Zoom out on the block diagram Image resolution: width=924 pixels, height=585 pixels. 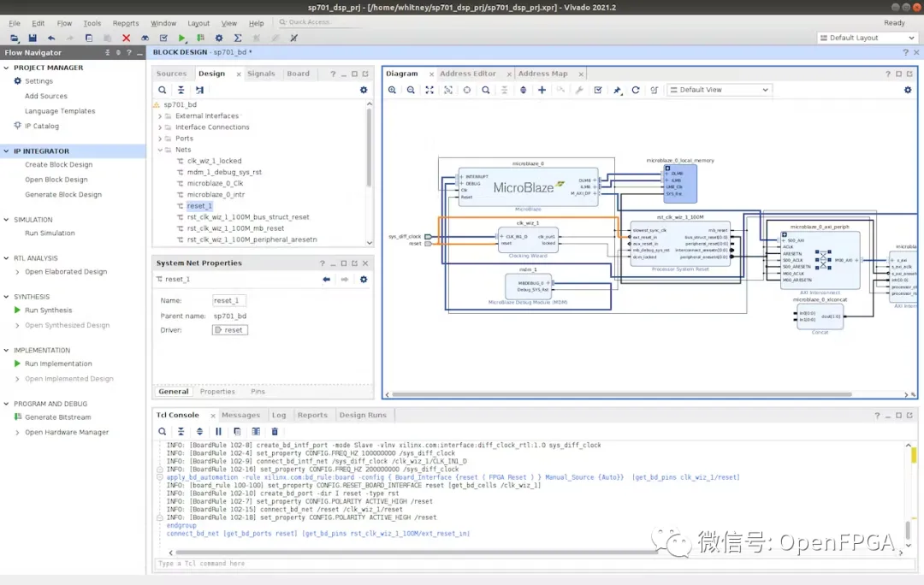[411, 90]
